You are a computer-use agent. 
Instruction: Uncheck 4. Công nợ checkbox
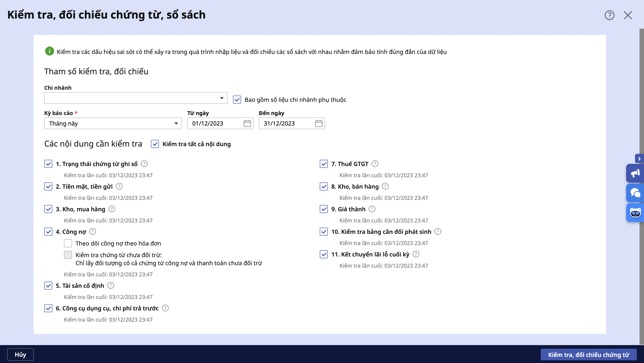tap(48, 232)
